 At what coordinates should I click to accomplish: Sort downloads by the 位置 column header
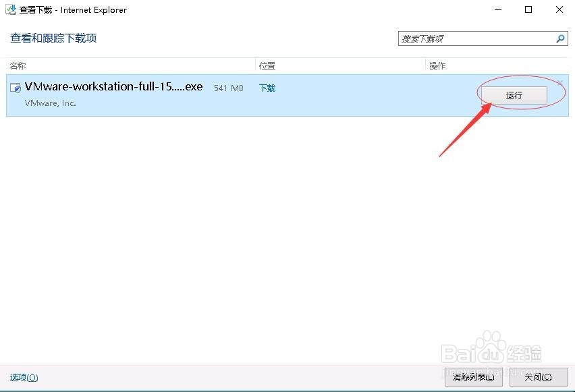pyautogui.click(x=266, y=65)
